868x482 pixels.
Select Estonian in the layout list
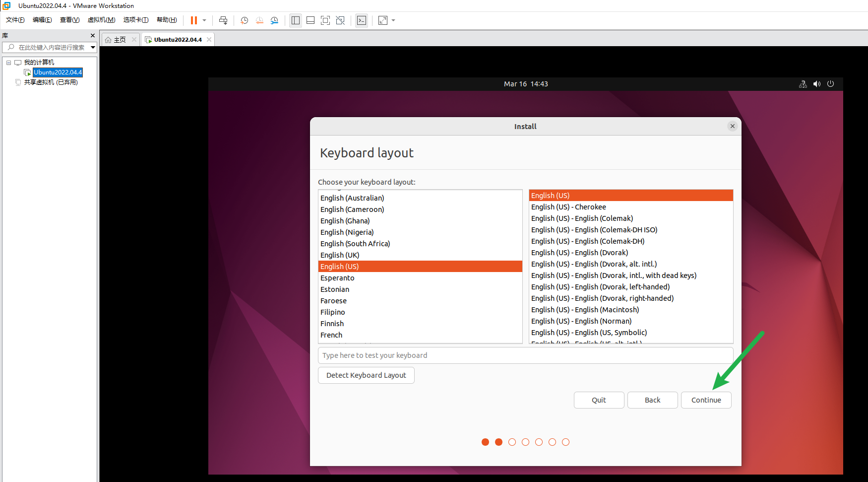(x=420, y=289)
